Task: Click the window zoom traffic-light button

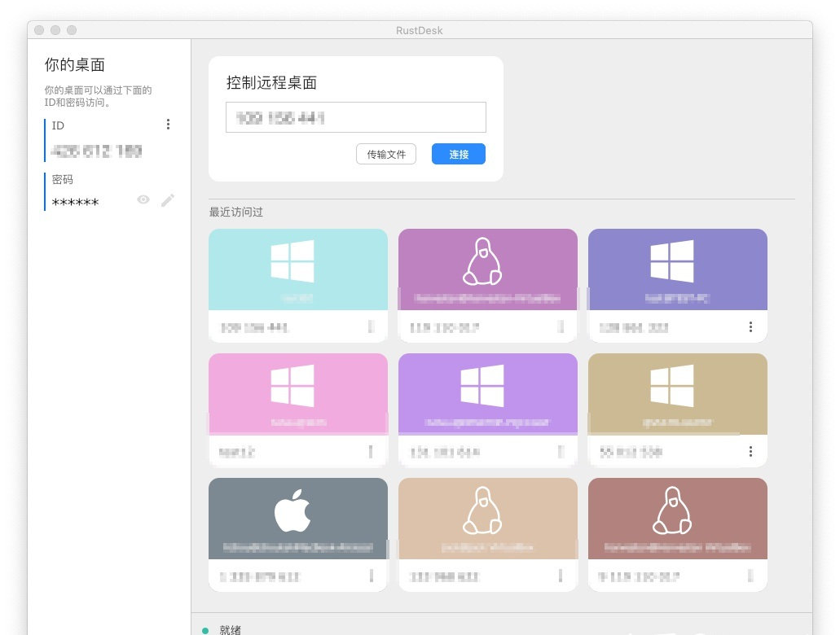Action: (72, 30)
